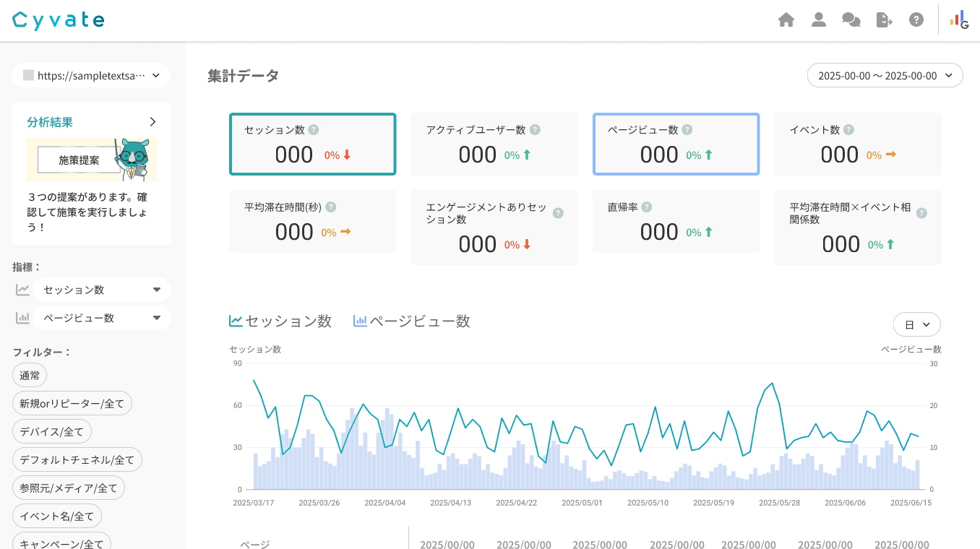Click help icon beside セッション数 card
980x549 pixels.
(x=314, y=130)
